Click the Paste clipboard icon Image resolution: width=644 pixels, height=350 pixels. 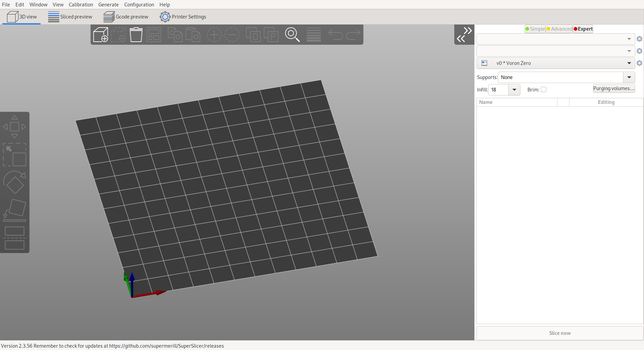(193, 35)
